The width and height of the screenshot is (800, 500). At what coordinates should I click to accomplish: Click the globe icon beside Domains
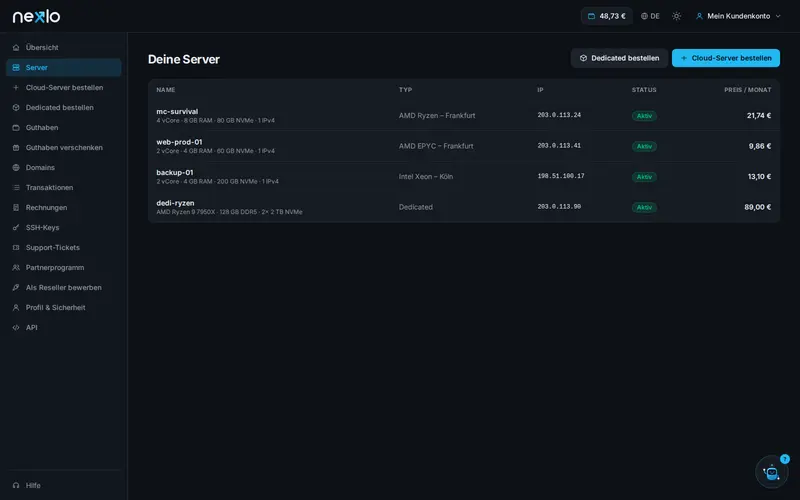[16, 167]
